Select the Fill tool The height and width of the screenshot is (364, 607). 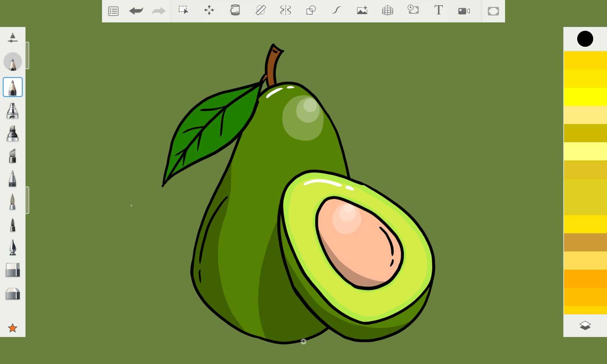235,11
